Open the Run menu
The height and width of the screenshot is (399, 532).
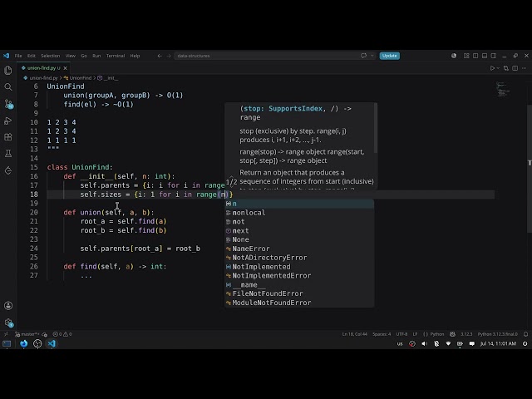[96, 56]
